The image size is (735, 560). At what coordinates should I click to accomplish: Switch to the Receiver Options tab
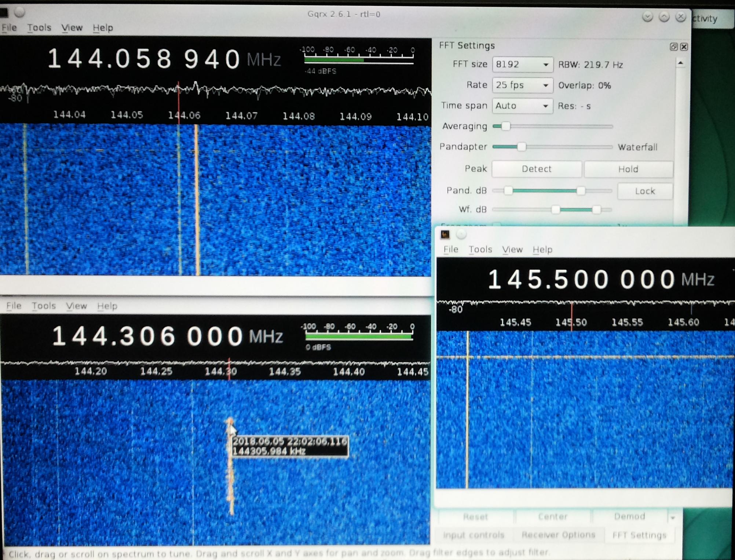tap(558, 535)
